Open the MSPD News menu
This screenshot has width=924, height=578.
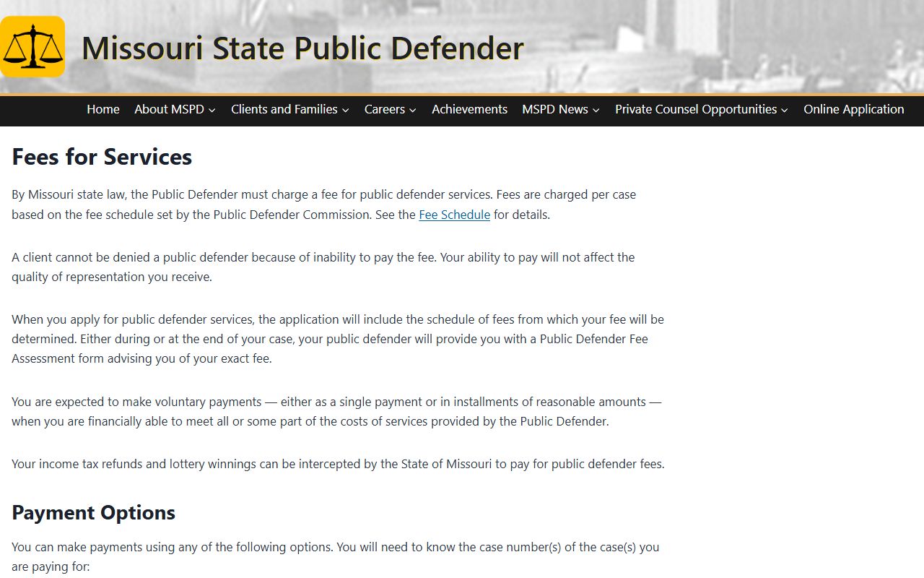pyautogui.click(x=555, y=109)
